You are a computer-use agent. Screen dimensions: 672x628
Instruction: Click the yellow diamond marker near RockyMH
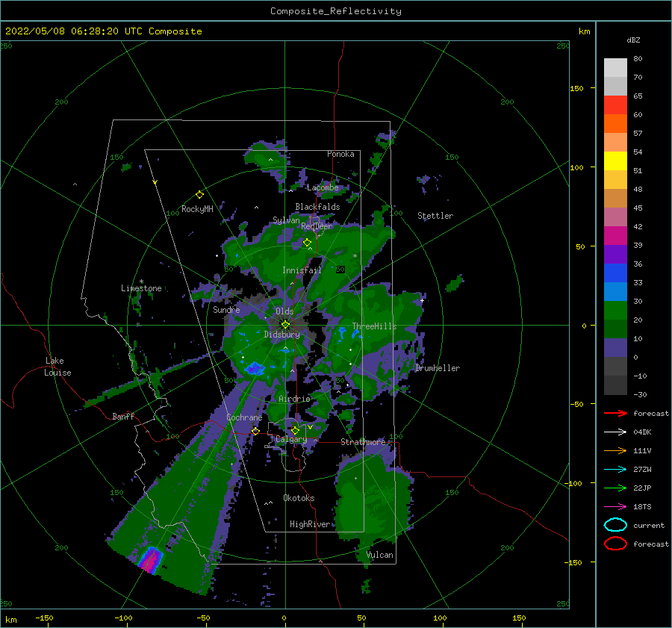(199, 195)
